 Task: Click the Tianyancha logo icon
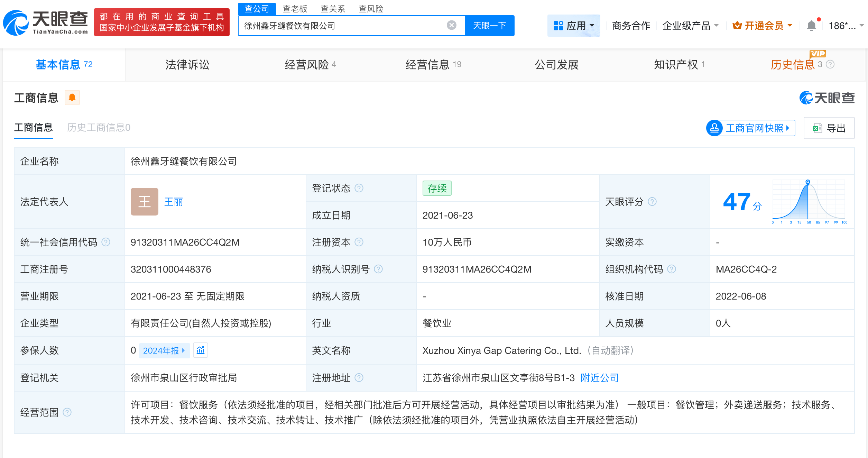pos(16,23)
